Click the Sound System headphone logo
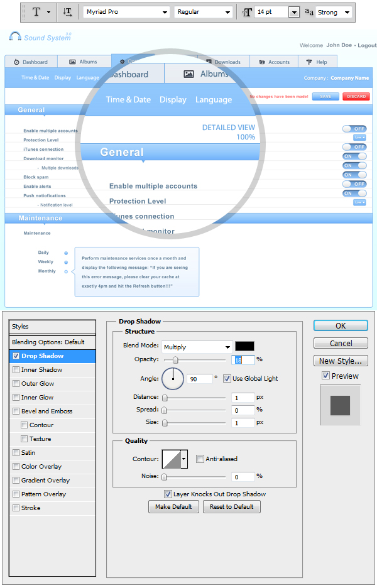 tap(16, 37)
